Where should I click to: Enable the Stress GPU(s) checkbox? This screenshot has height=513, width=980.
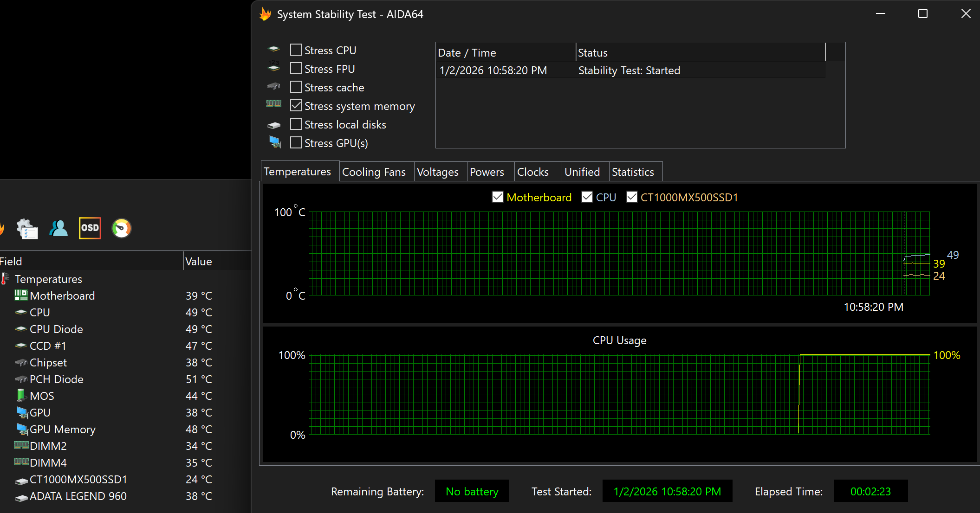(296, 142)
